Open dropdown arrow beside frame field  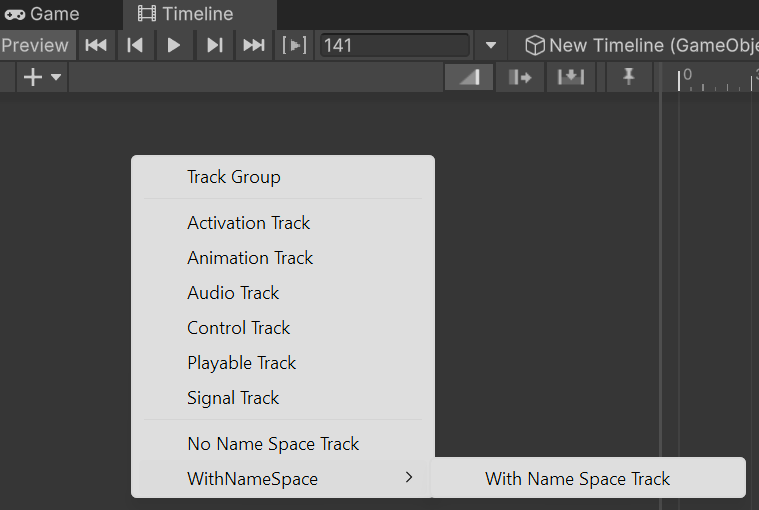coord(491,45)
